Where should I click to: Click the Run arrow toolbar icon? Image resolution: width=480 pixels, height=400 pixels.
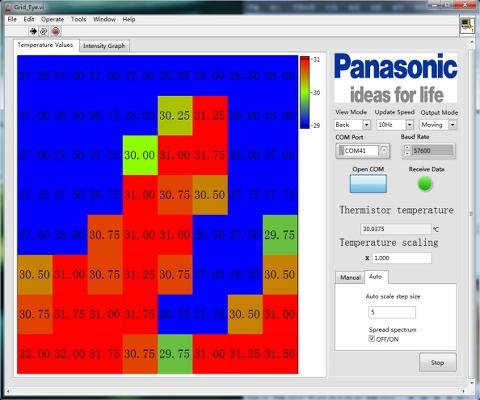[x=33, y=31]
